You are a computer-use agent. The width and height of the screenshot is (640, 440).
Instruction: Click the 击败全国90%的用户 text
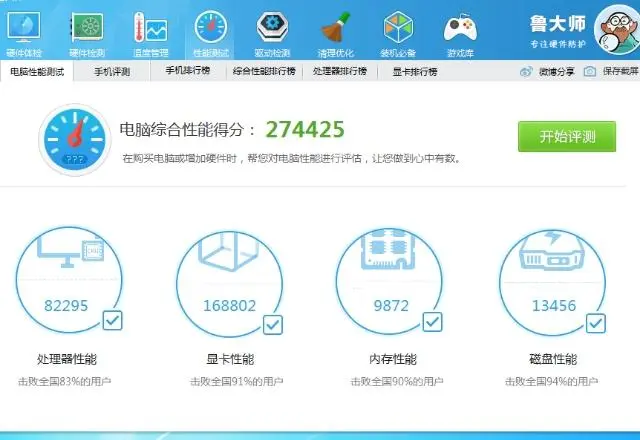(x=397, y=382)
